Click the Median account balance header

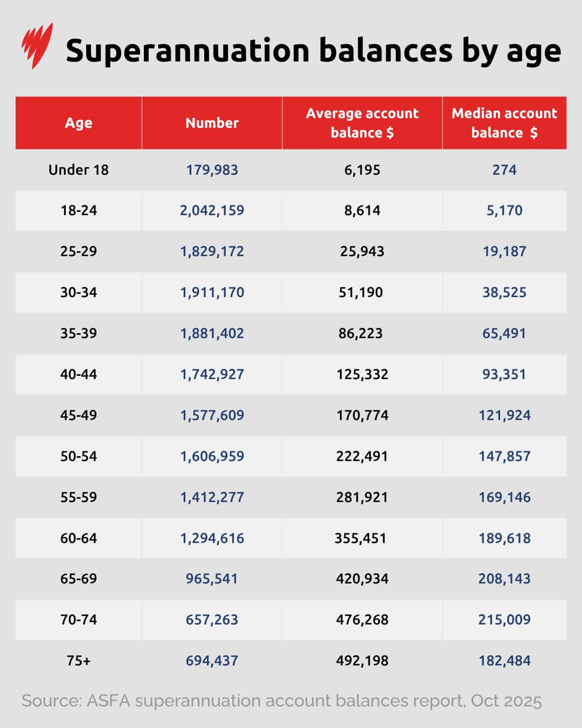(504, 123)
